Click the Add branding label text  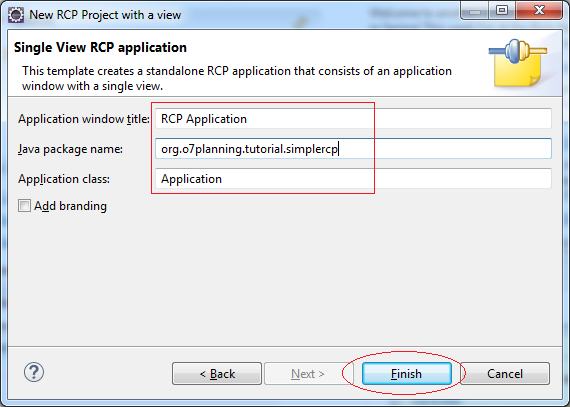(71, 206)
